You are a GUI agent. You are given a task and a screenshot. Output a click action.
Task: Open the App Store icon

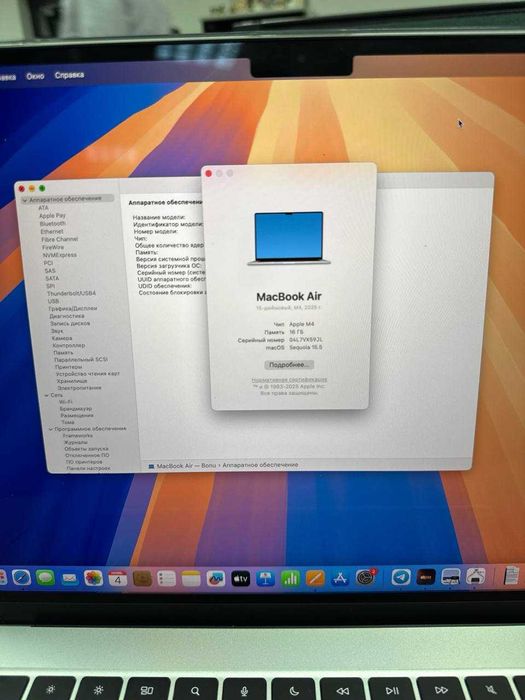coord(340,578)
